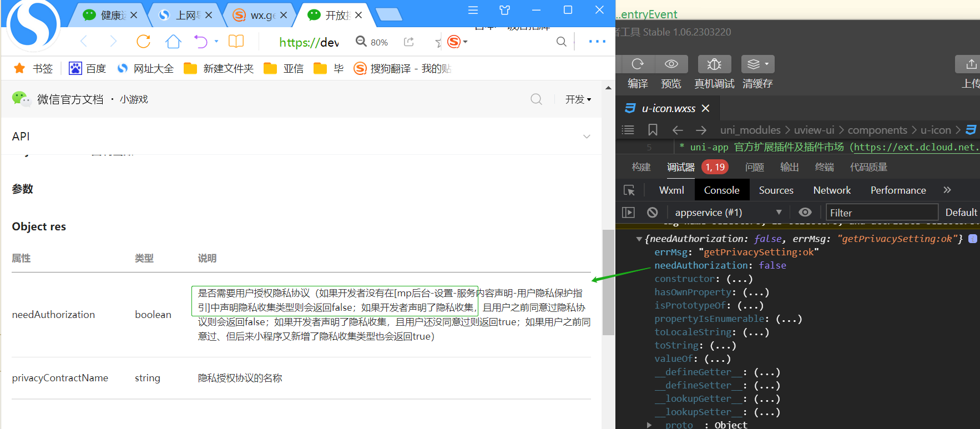Switch to the wx.ge browser tab
The image size is (980, 429).
click(x=259, y=15)
